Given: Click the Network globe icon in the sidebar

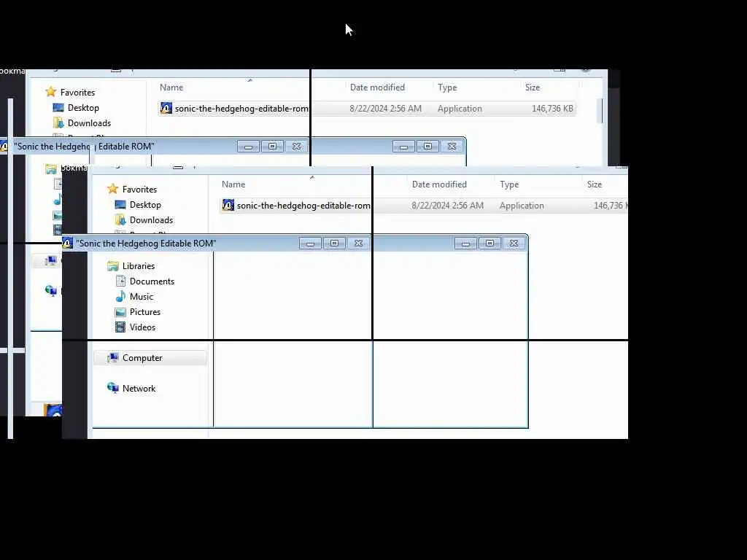Looking at the screenshot, I should [113, 388].
